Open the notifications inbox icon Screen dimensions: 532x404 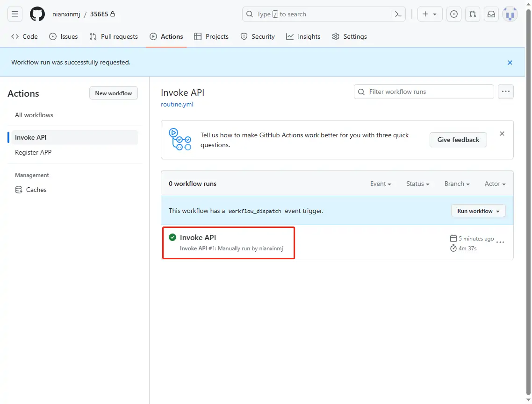[491, 14]
